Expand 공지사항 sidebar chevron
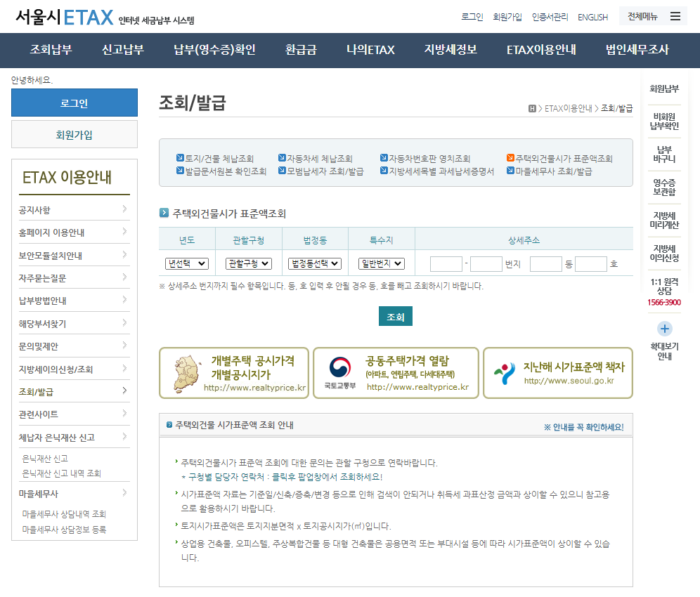 pos(124,209)
